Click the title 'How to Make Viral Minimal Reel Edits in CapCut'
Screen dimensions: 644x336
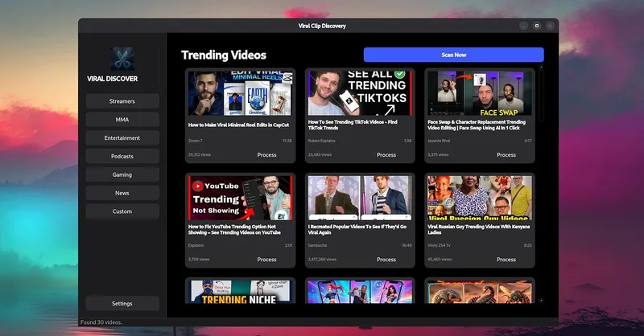(238, 125)
